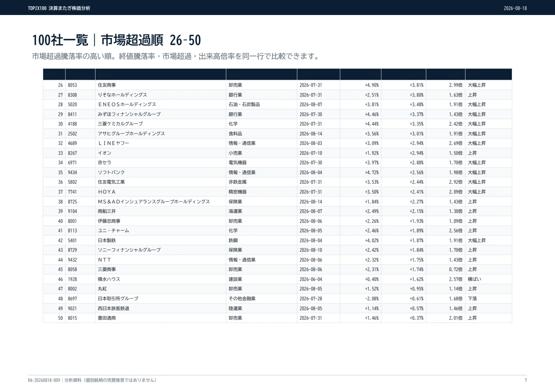Click the page title 100社一覧 heading
The height and width of the screenshot is (392, 555).
tap(116, 40)
